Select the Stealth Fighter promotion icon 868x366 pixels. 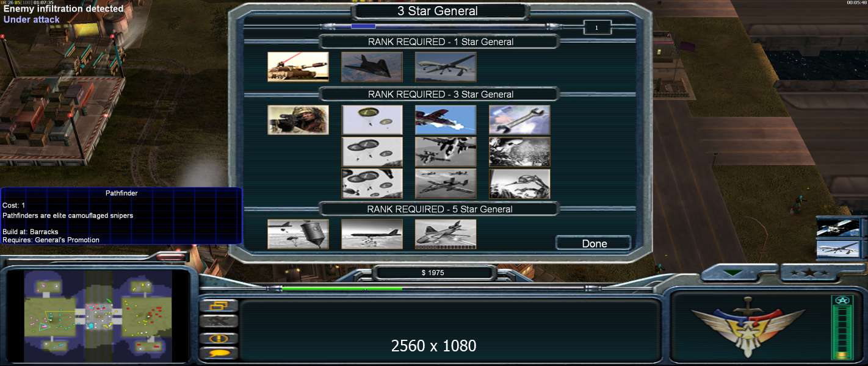tap(372, 66)
